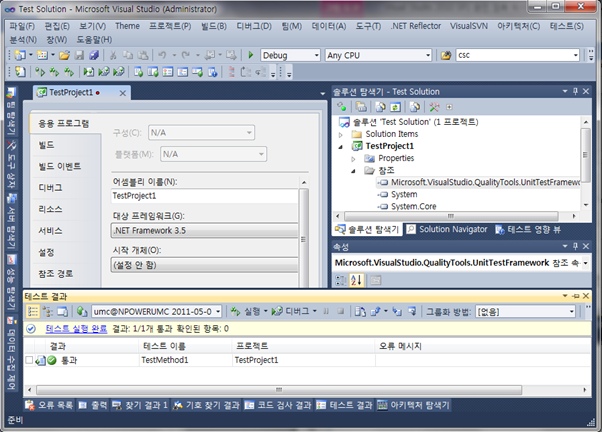Switch to the 테스트 영향 뷰 tab
This screenshot has height=432, width=602.
[x=529, y=230]
